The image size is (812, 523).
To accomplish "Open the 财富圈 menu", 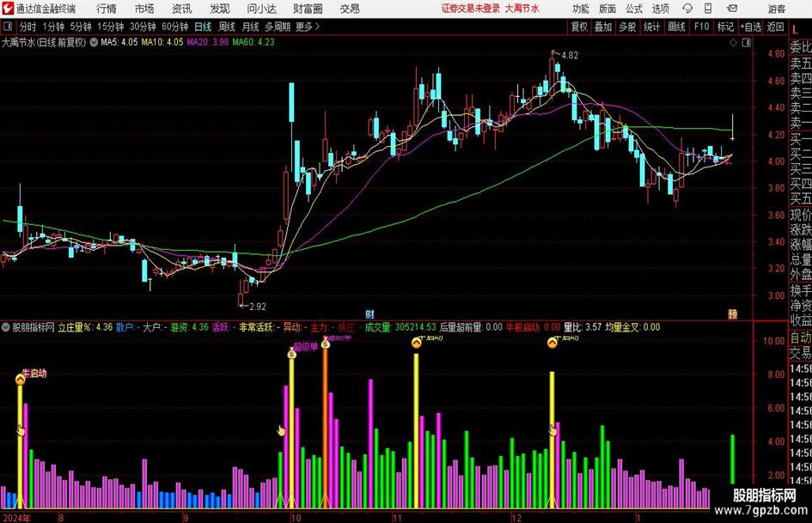I will click(308, 9).
